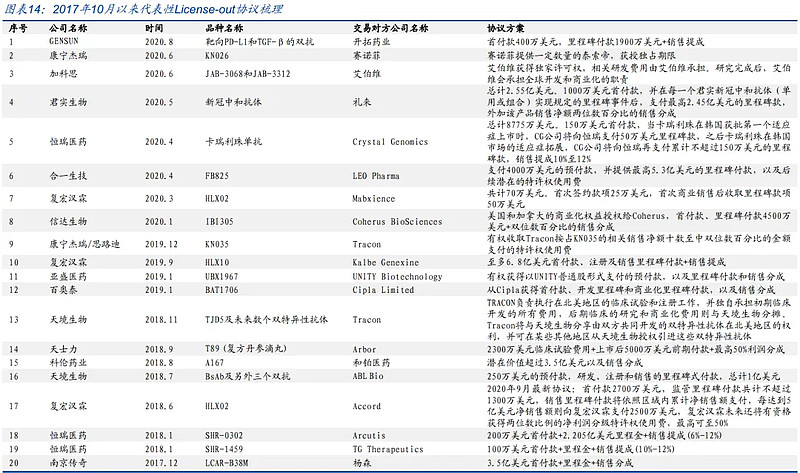Click the '序号' column header
The height and width of the screenshot is (473, 800).
tap(18, 28)
